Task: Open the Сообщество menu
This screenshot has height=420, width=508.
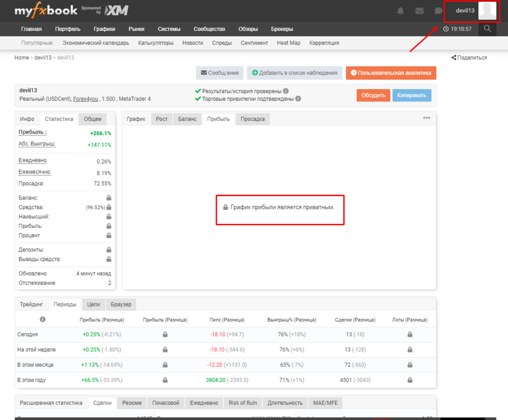Action: tap(209, 29)
